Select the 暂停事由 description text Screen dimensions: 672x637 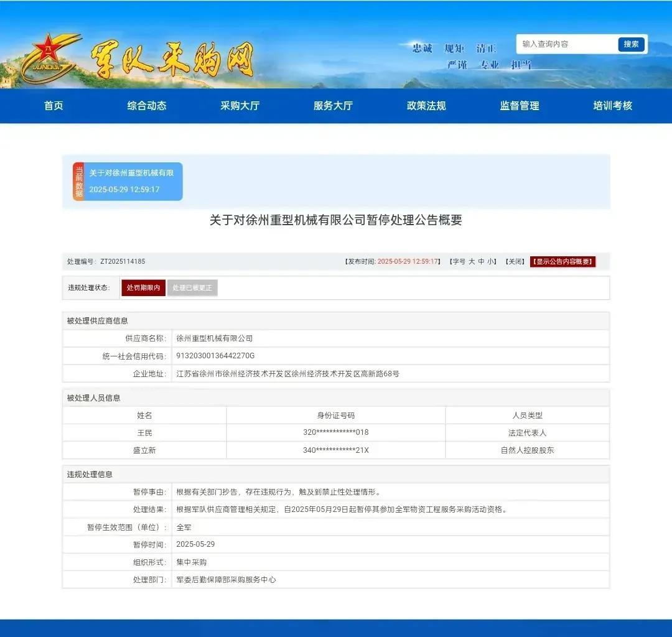pyautogui.click(x=279, y=492)
